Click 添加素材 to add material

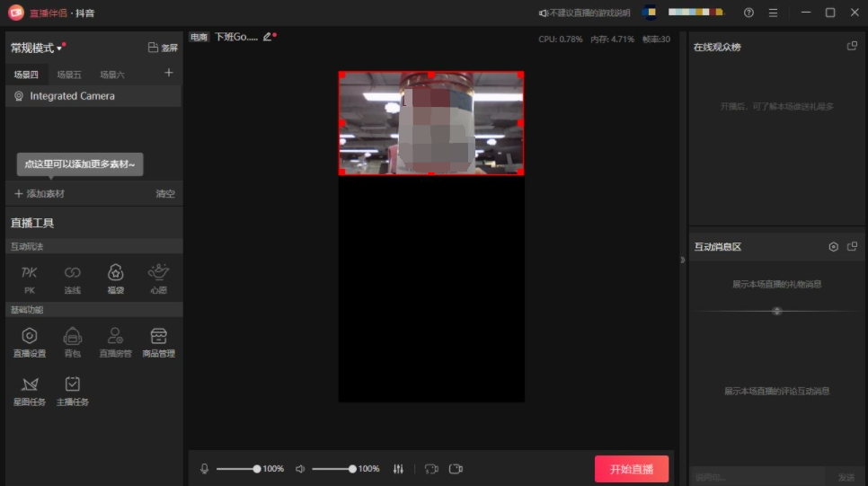click(40, 194)
